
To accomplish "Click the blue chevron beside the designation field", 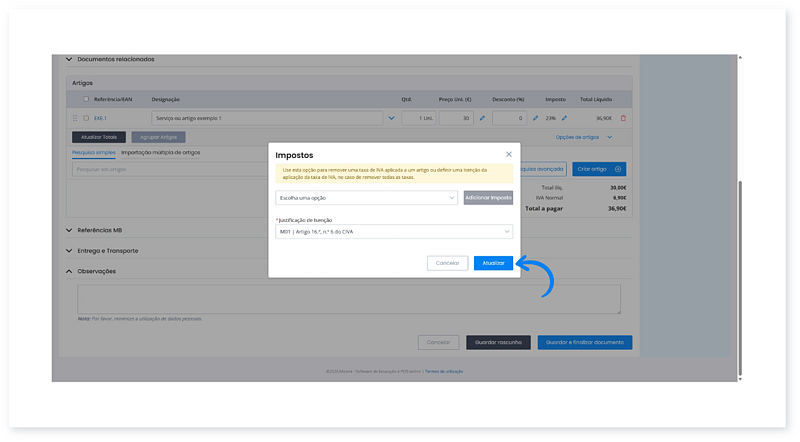I will pyautogui.click(x=390, y=118).
